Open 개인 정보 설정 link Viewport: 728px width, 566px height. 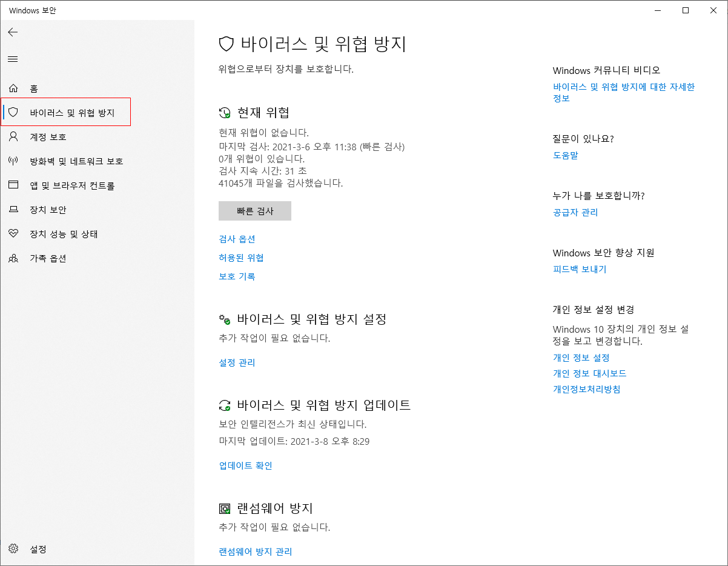pos(581,358)
